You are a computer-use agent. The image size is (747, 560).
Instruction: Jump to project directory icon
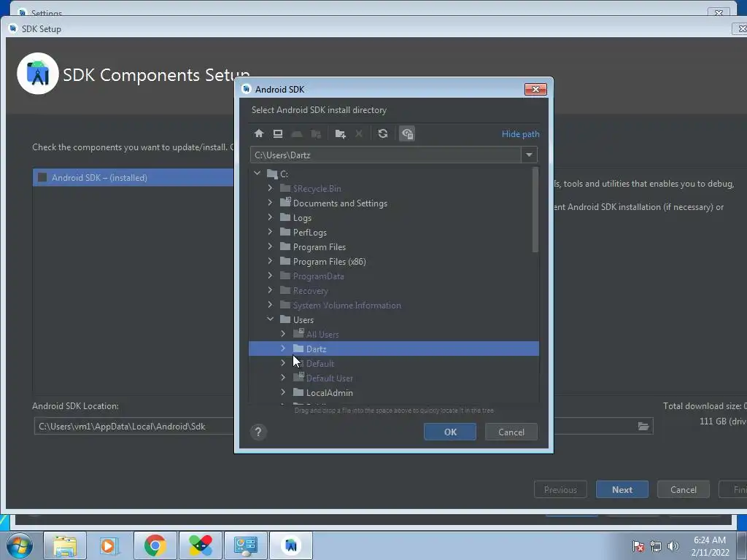297,134
